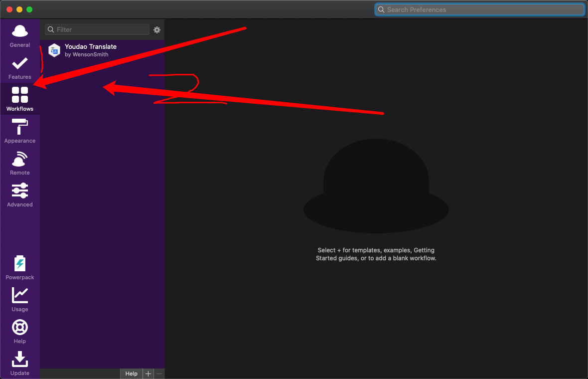Open the General preferences pane
The height and width of the screenshot is (379, 588).
(20, 36)
